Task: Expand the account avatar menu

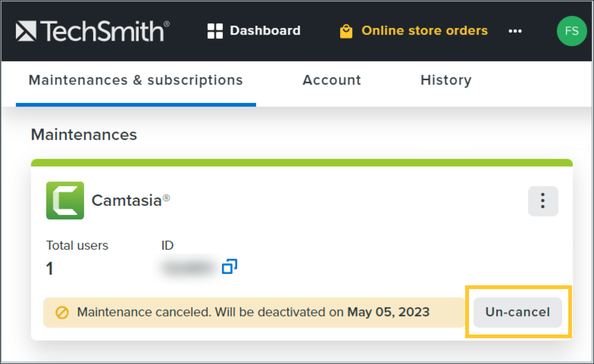Action: (572, 31)
